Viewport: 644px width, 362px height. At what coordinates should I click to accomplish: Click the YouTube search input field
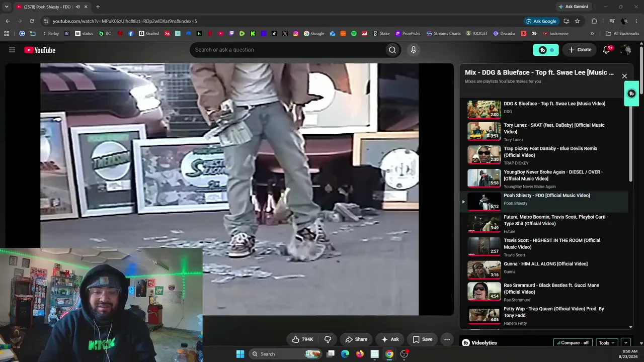coord(287,50)
